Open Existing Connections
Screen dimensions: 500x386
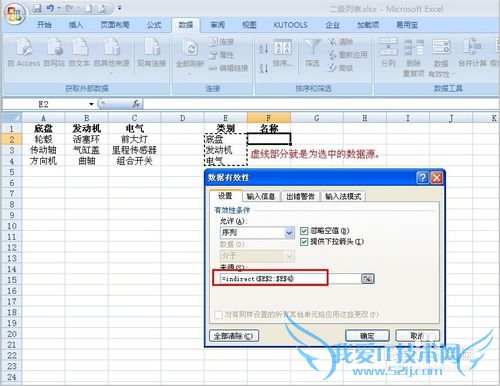click(x=152, y=52)
